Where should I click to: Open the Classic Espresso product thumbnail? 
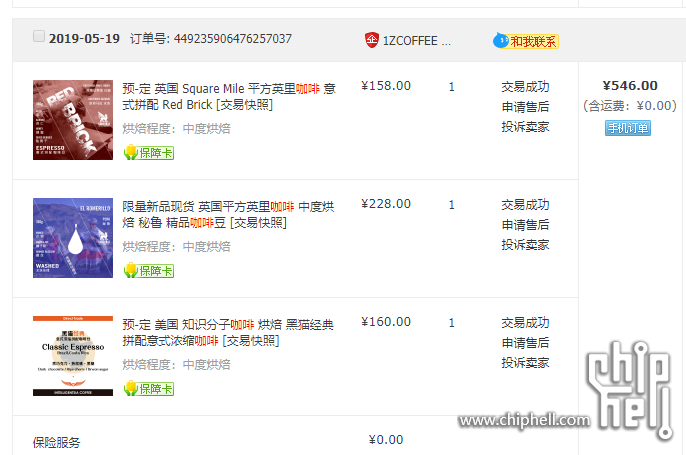(x=73, y=356)
